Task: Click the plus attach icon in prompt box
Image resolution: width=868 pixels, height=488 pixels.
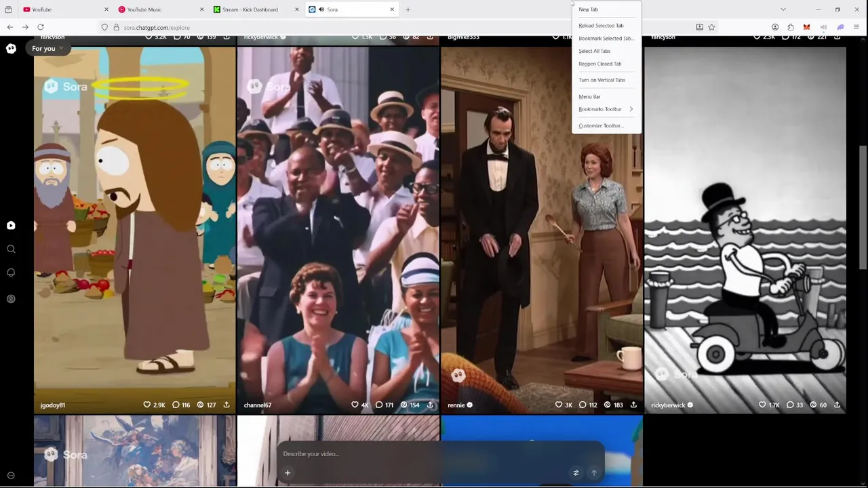Action: [x=288, y=473]
